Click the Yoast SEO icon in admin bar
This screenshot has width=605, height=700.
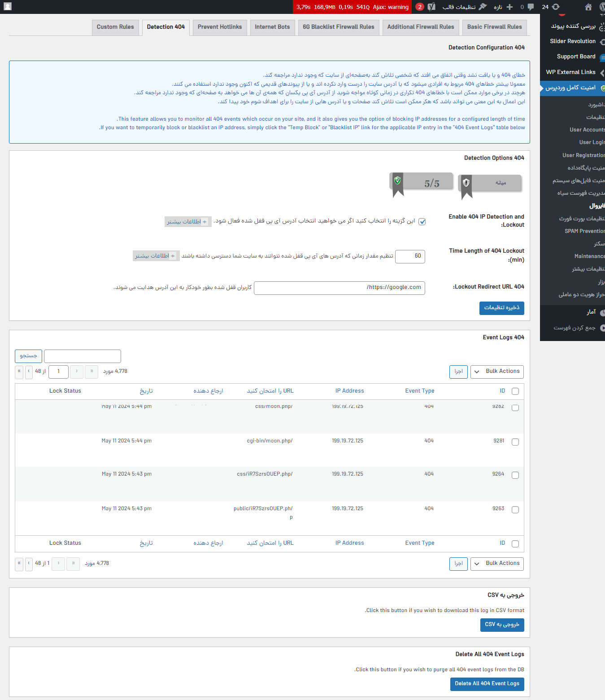431,7
